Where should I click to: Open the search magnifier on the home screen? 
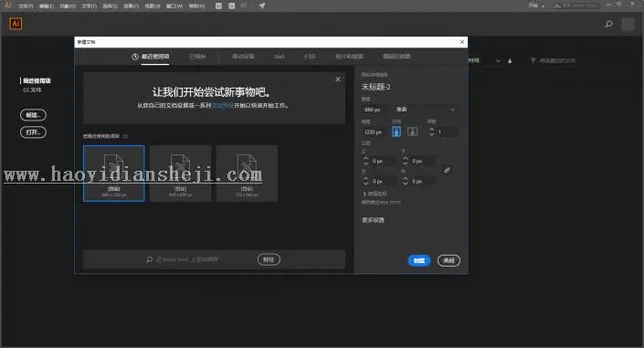(x=608, y=25)
